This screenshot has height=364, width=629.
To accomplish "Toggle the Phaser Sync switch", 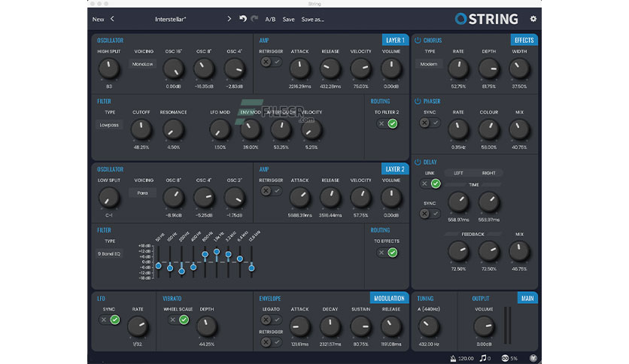I will click(430, 123).
